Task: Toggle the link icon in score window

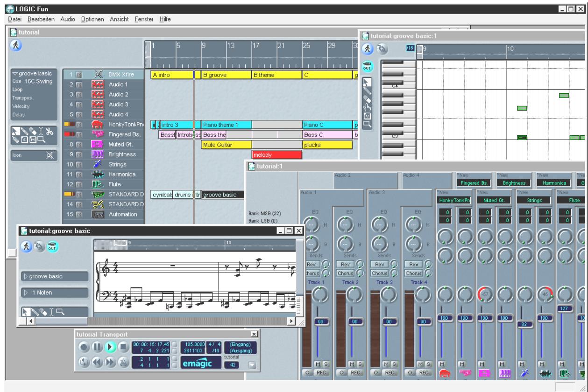Action: click(40, 248)
